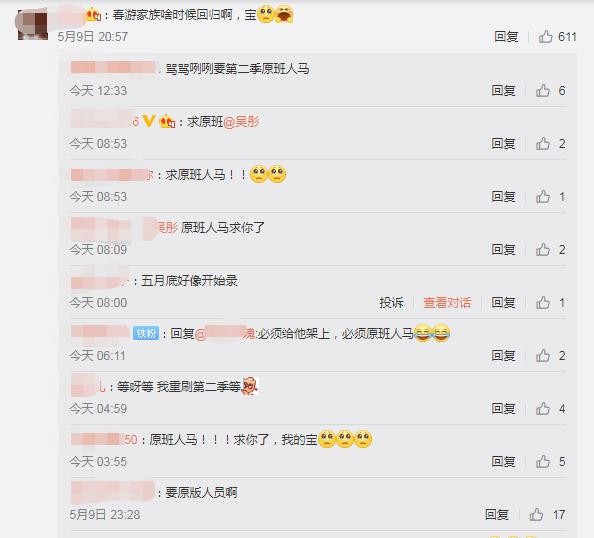This screenshot has height=538, width=594.
Task: Like the 08:09 reply mentioning 原班人马求你了
Action: [542, 249]
